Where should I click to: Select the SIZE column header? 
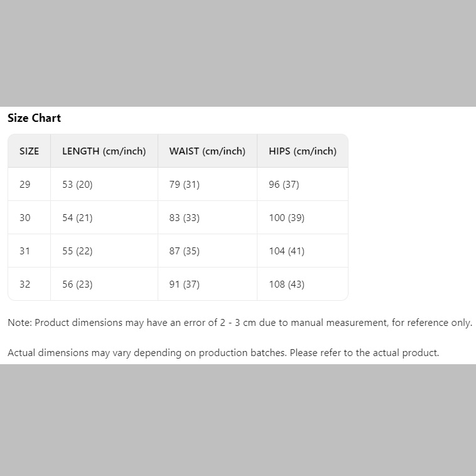click(x=29, y=151)
